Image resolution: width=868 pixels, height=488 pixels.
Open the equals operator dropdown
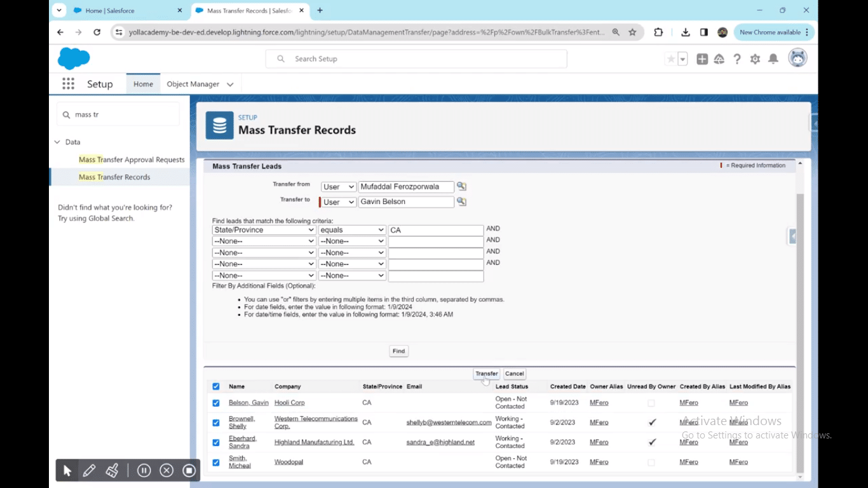(352, 230)
